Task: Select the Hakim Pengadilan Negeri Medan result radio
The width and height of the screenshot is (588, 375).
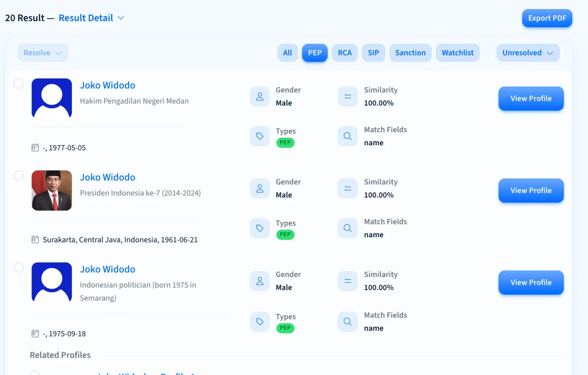Action: (18, 83)
